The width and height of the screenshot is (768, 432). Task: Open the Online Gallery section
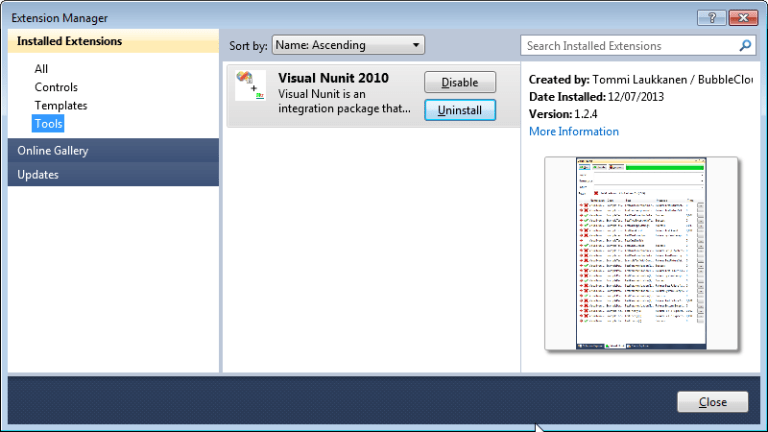[x=114, y=150]
